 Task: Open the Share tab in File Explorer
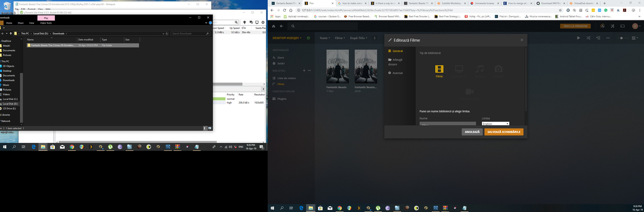pyautogui.click(x=20, y=23)
